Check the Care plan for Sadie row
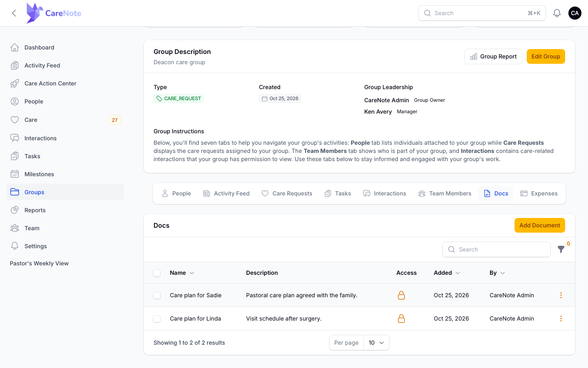Screen dimensions: 588x368 (x=157, y=296)
